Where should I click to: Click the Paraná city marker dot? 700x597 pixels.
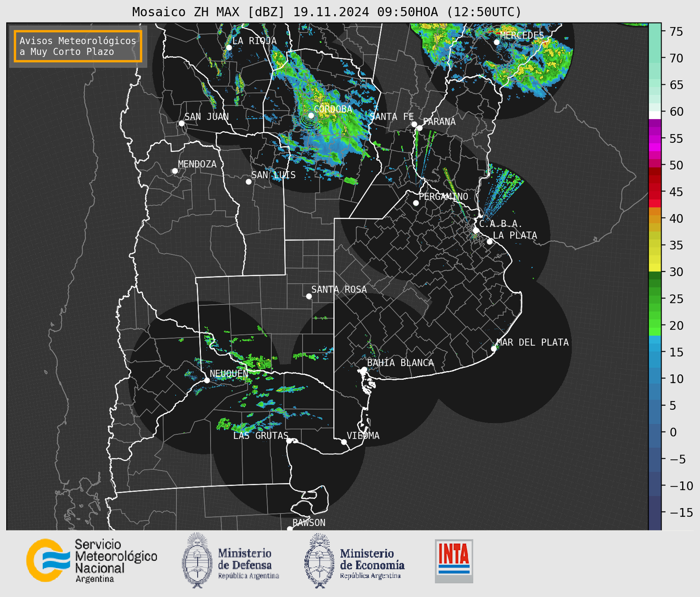pyautogui.click(x=420, y=128)
